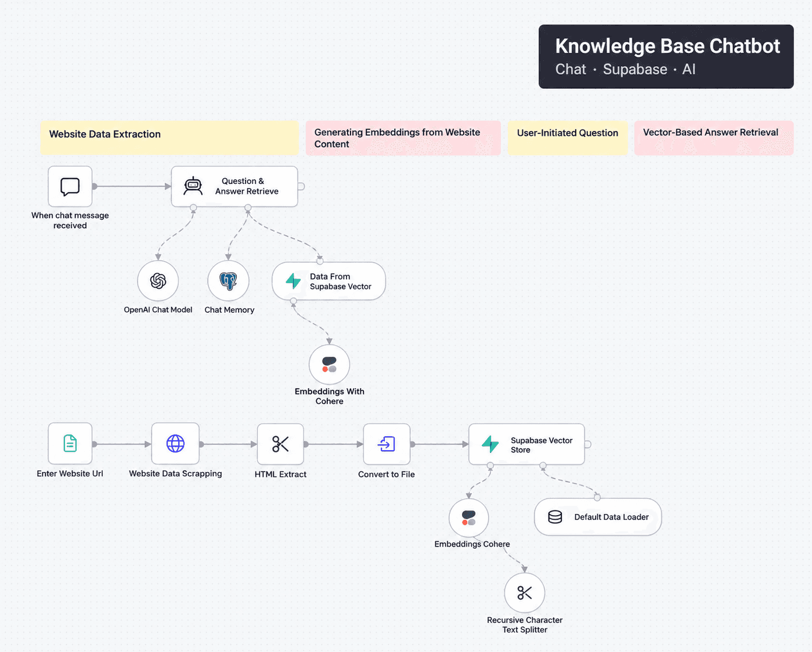Open the Website Data Scrapping globe node

coord(175,444)
